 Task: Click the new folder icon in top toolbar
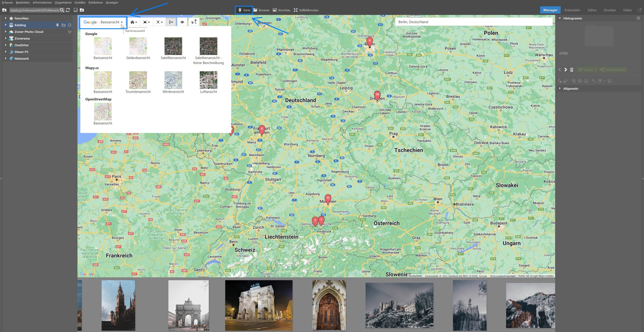[82, 10]
